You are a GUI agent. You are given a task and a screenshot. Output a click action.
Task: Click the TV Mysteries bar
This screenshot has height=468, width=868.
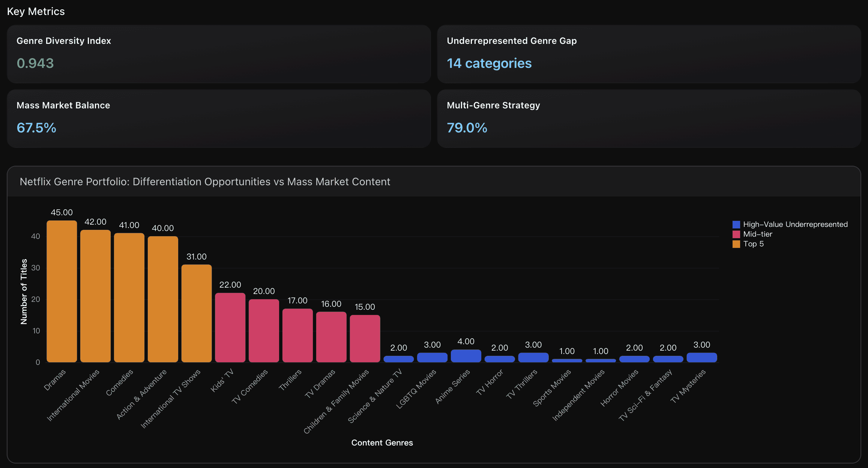701,358
